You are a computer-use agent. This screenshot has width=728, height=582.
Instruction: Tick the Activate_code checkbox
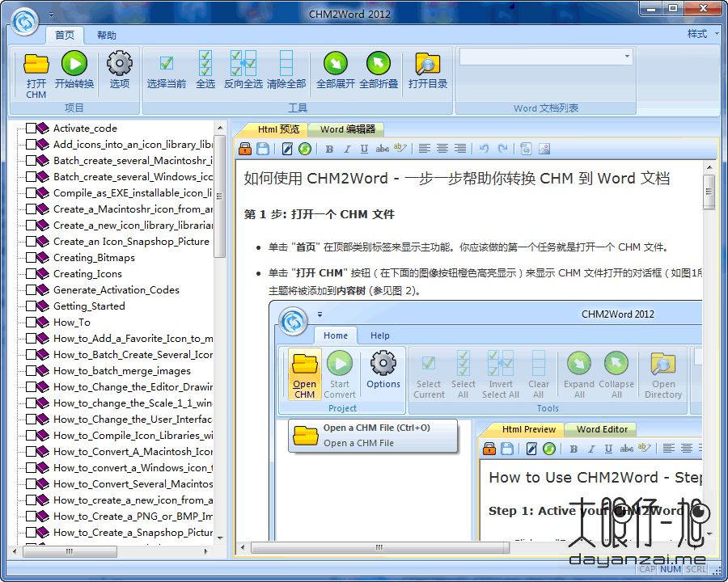coord(31,128)
